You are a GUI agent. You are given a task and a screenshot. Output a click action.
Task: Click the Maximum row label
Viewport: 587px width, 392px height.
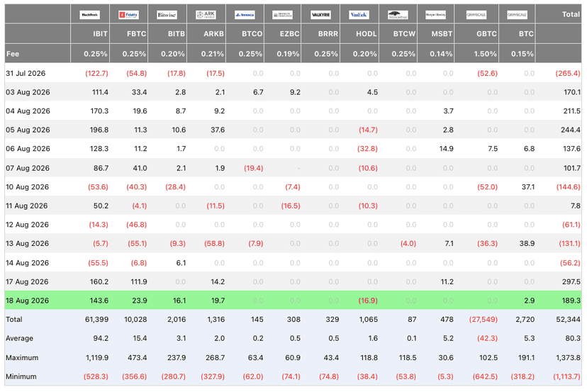tap(22, 357)
